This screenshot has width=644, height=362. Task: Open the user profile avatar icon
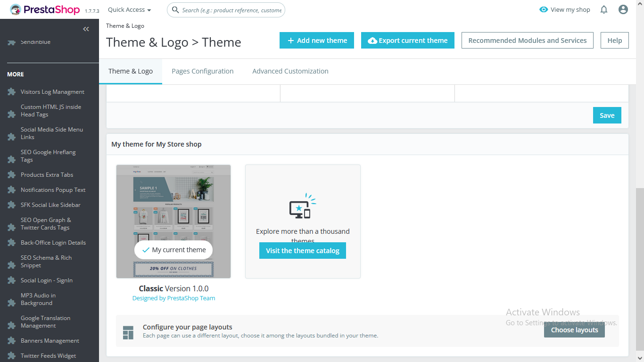pos(623,9)
